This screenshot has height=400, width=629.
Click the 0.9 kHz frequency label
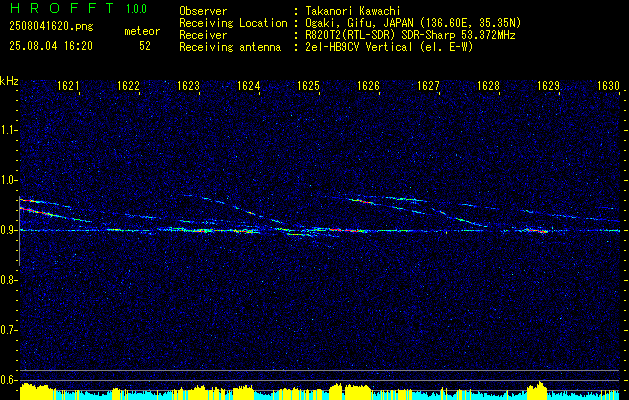(9, 230)
